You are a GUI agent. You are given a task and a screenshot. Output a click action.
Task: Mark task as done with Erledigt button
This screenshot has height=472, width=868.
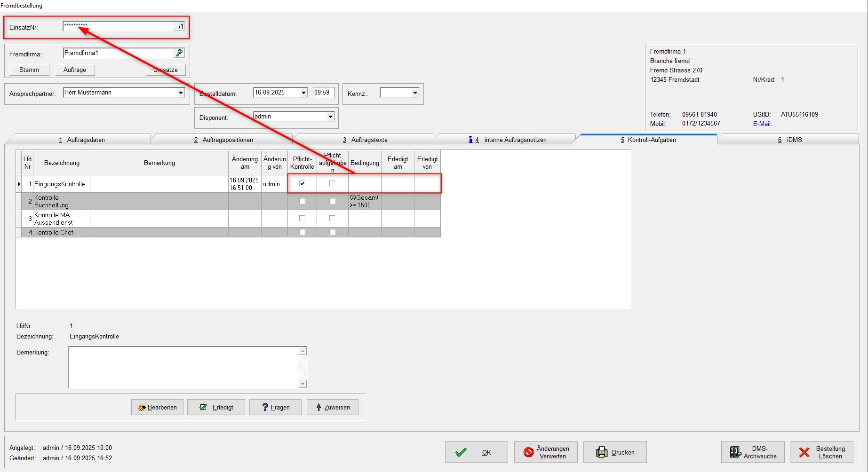216,407
